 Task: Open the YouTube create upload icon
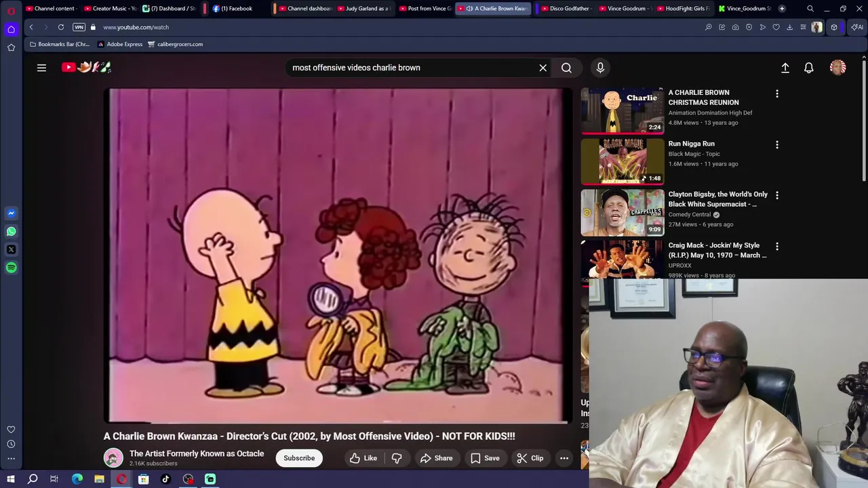785,68
